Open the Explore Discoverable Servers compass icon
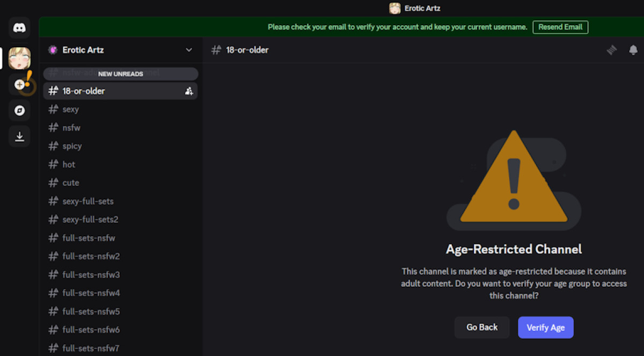This screenshot has height=356, width=644. (x=19, y=111)
